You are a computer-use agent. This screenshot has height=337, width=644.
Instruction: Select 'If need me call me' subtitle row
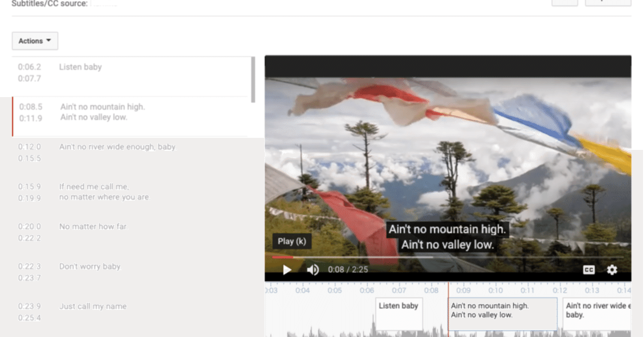(131, 197)
